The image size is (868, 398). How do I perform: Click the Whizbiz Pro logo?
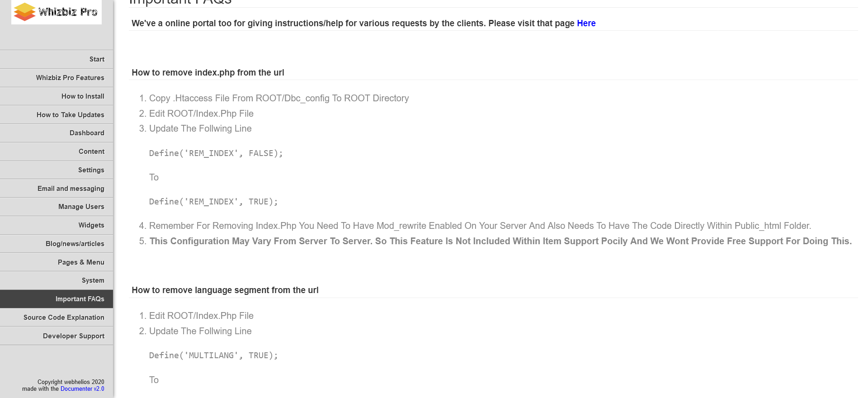(x=56, y=12)
